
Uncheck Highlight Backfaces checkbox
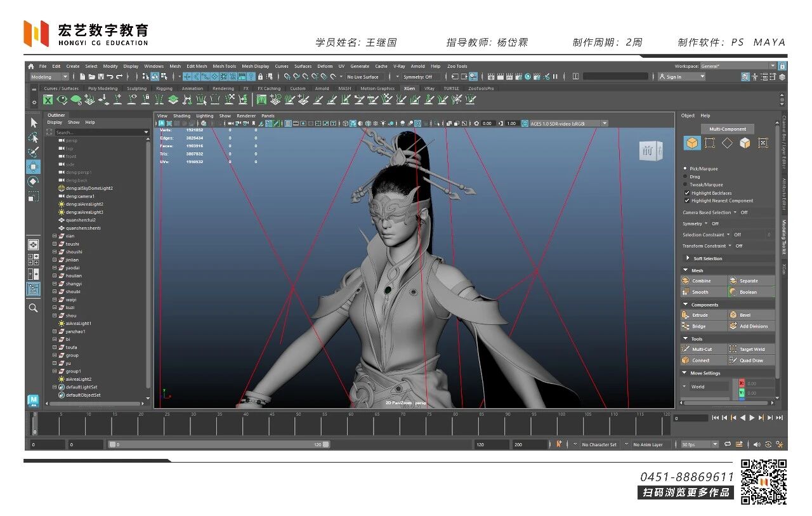click(x=687, y=193)
